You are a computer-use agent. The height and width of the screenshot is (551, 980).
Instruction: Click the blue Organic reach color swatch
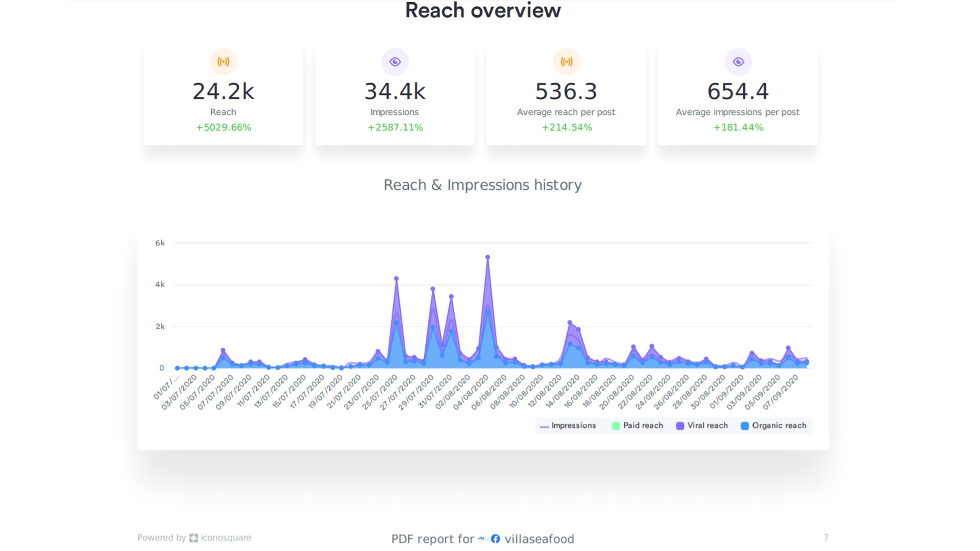745,426
